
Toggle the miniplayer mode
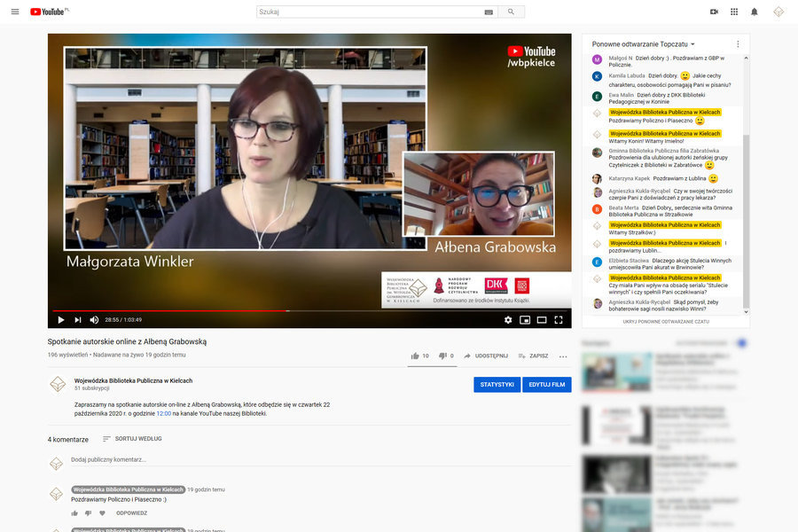pyautogui.click(x=525, y=320)
